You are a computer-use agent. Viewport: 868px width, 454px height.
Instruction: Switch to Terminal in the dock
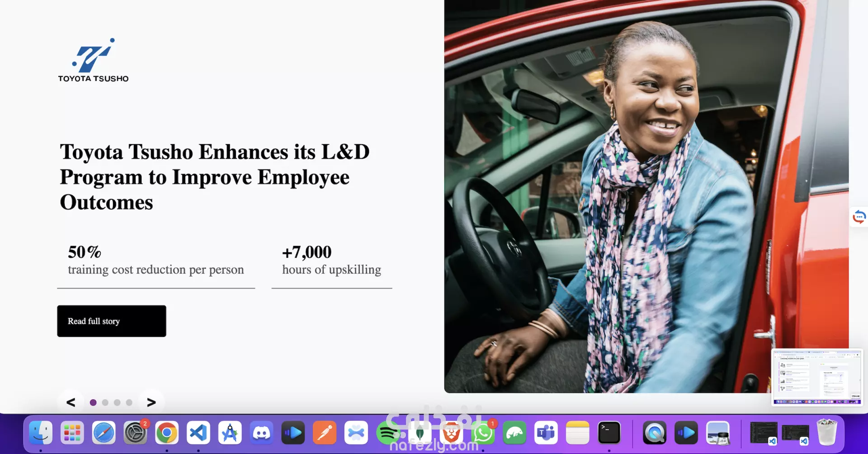tap(609, 433)
